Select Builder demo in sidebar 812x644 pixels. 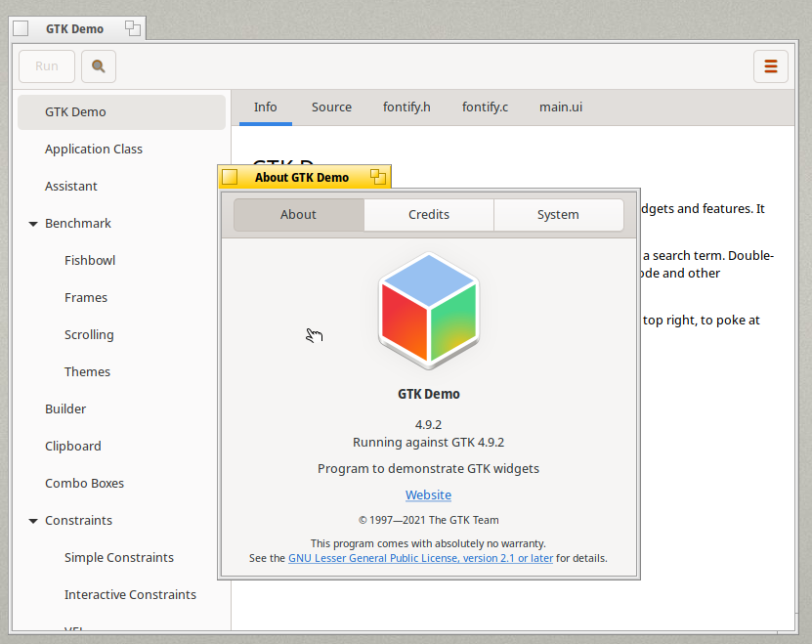pyautogui.click(x=122, y=409)
